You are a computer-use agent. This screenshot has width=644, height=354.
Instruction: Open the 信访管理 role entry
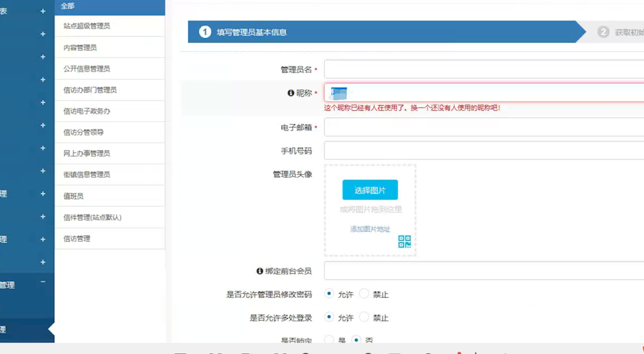77,239
